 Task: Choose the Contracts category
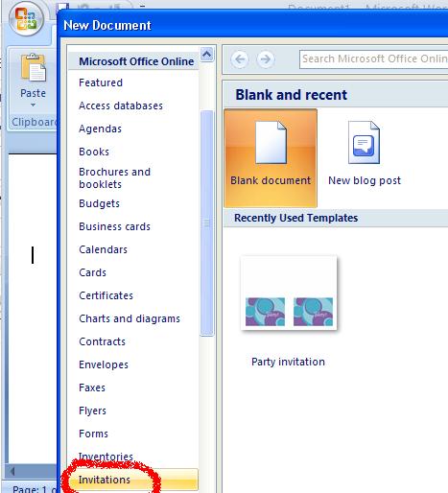[x=102, y=341]
